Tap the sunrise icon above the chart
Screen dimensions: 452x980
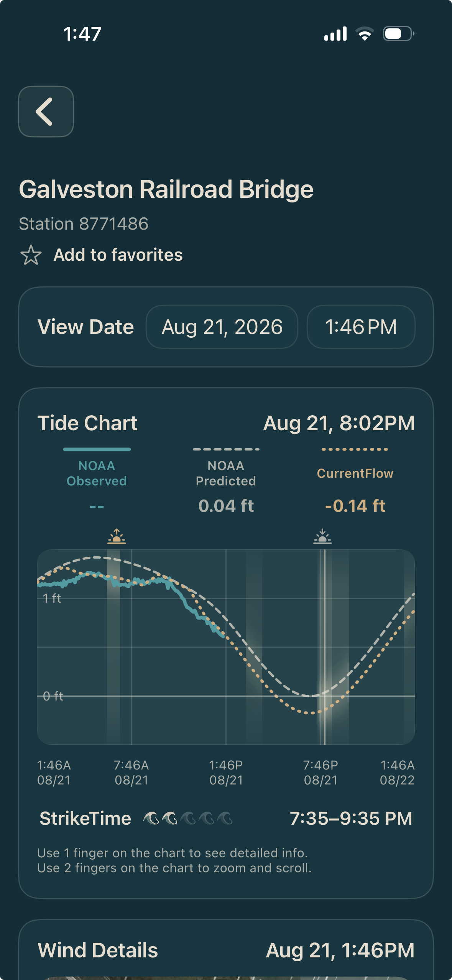117,536
